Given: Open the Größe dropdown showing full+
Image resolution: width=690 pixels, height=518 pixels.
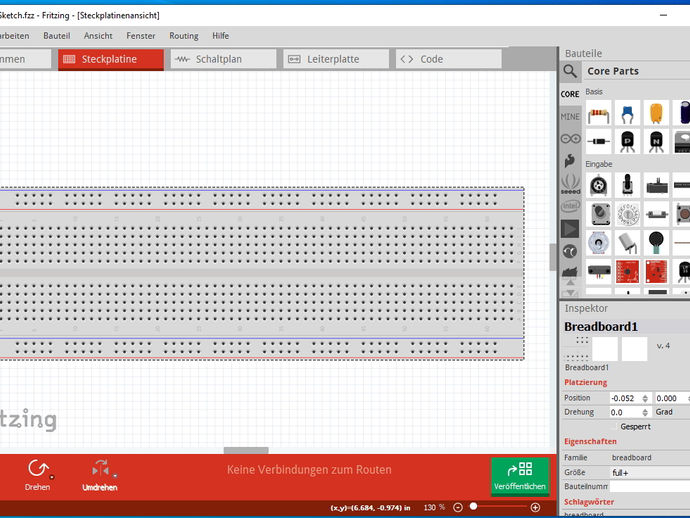Looking at the screenshot, I should point(650,473).
